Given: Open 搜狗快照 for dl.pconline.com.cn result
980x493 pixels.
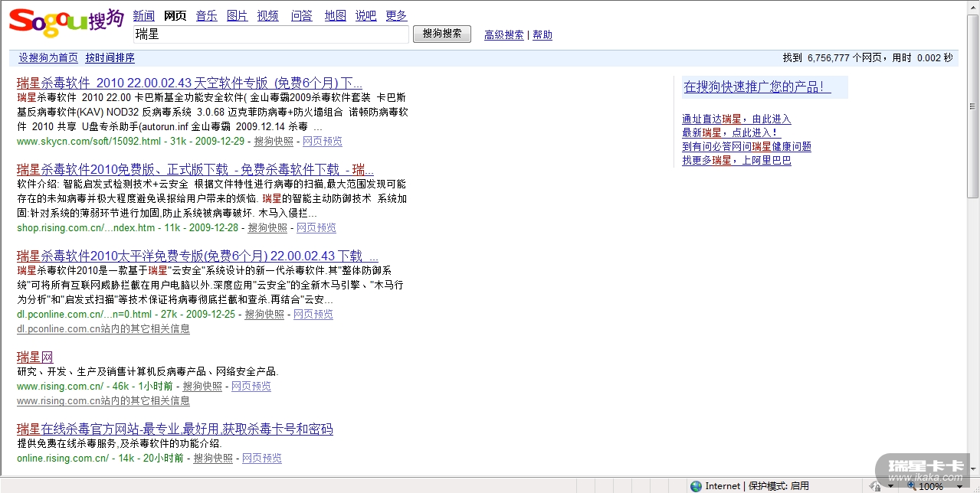Looking at the screenshot, I should click(264, 315).
